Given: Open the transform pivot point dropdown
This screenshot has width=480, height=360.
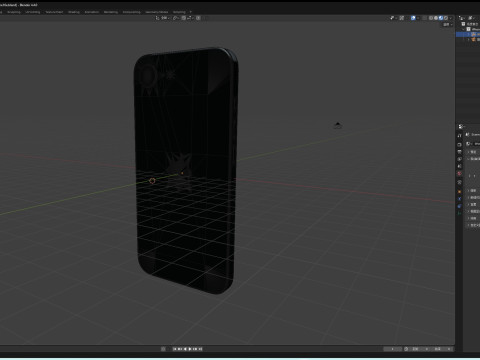Looking at the screenshot, I should tap(176, 18).
